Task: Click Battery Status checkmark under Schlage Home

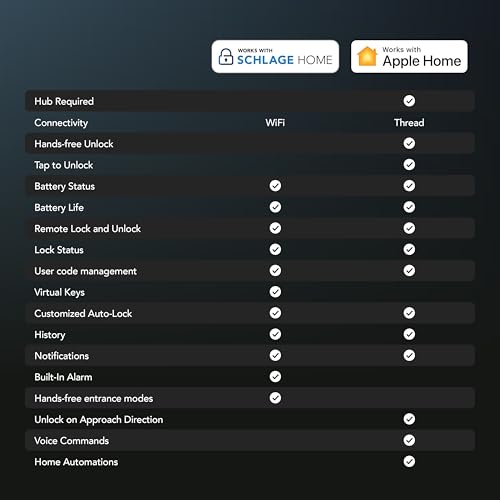Action: (x=275, y=186)
